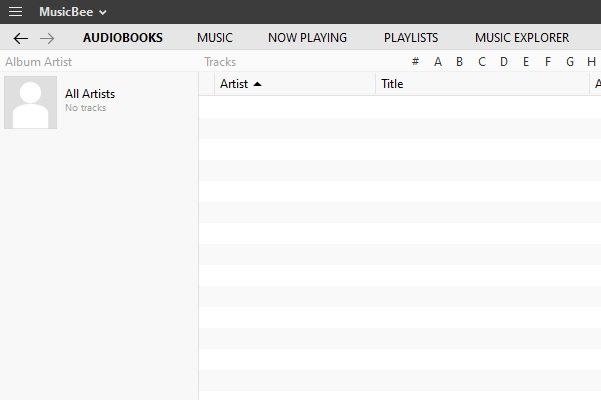Select the All Artists entry
This screenshot has width=601, height=400.
pyautogui.click(x=90, y=94)
